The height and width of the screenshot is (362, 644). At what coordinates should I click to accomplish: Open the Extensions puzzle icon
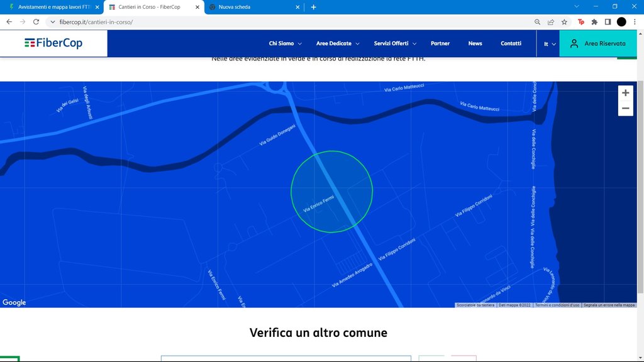click(x=594, y=22)
